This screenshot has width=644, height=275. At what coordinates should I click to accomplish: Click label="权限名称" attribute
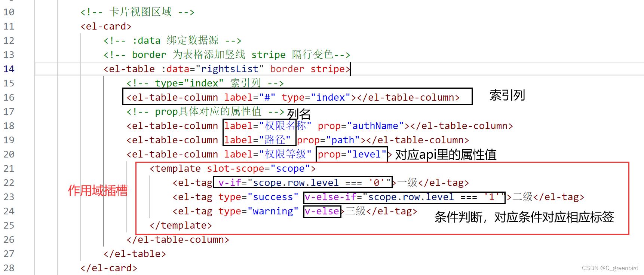267,126
